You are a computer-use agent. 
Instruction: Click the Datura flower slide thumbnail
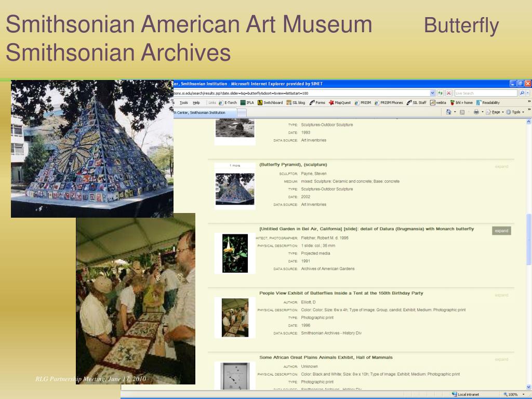pos(235,254)
